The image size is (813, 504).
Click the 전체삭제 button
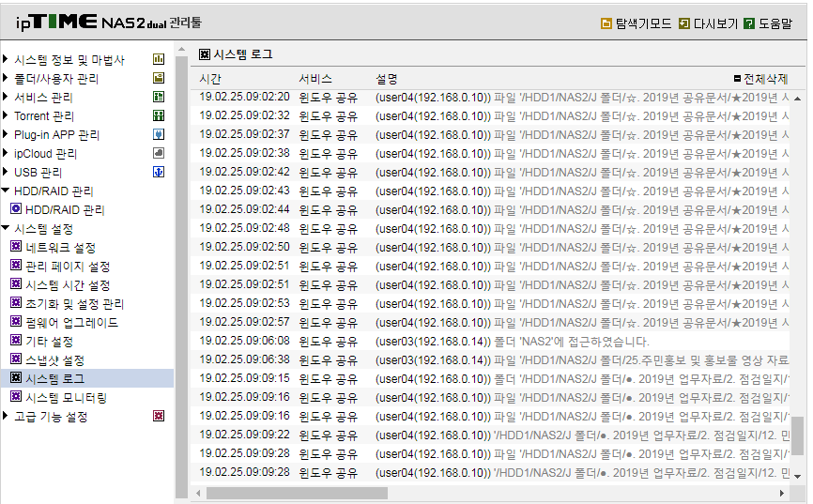tap(760, 79)
